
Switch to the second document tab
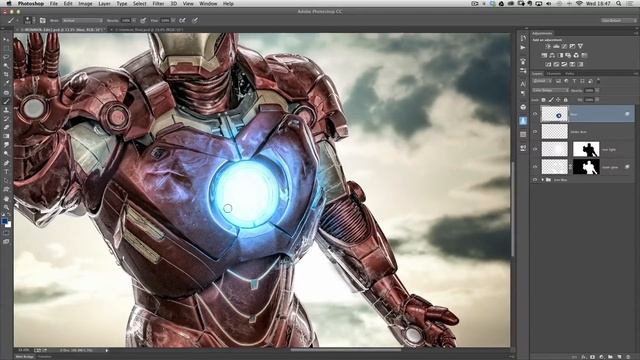149,30
